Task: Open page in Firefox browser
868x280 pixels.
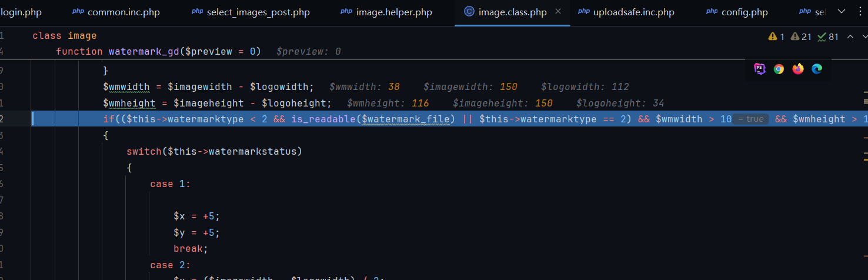Action: (x=798, y=69)
